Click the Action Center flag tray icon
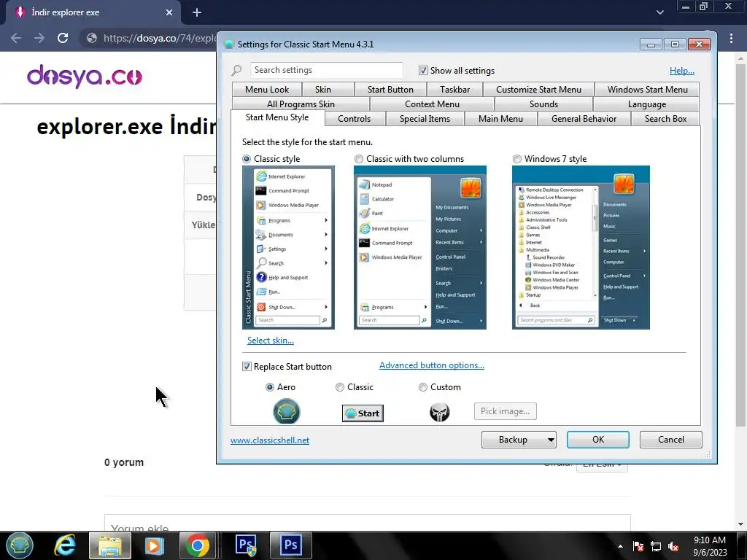The image size is (747, 560). pyautogui.click(x=638, y=546)
